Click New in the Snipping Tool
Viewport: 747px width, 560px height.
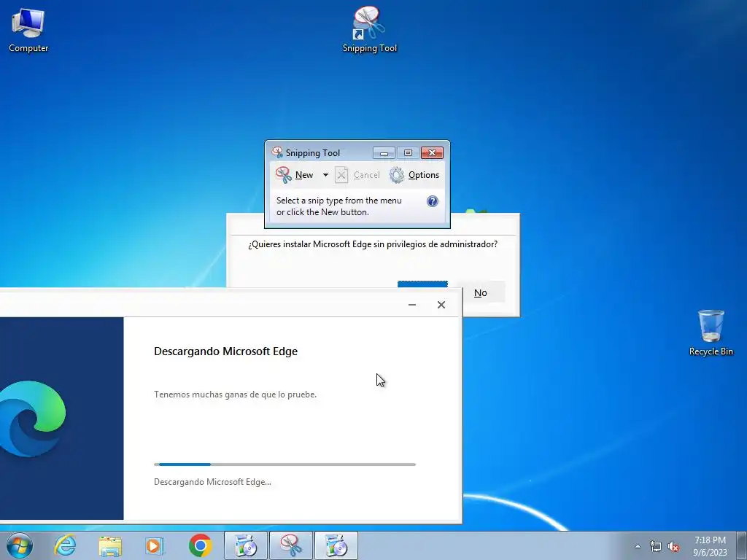[x=295, y=175]
